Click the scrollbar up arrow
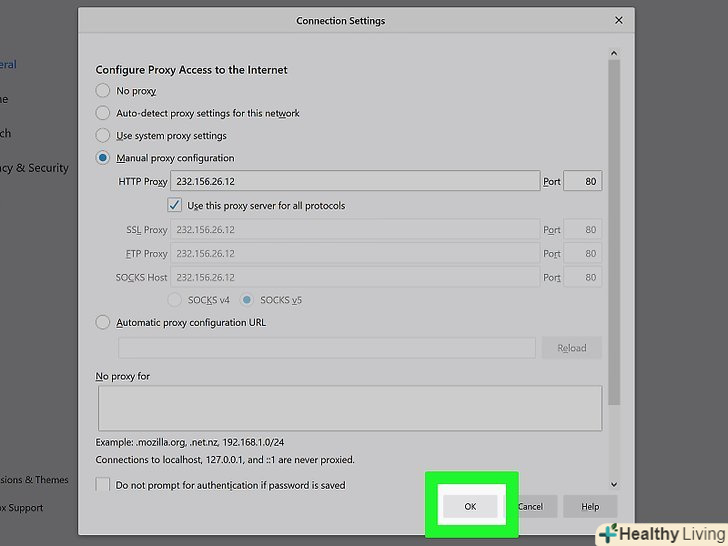 click(614, 53)
